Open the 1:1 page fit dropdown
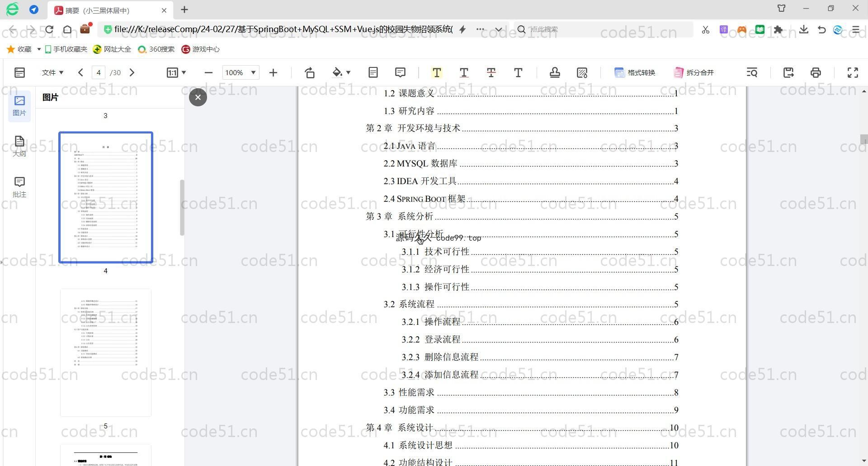868x466 pixels. pyautogui.click(x=176, y=72)
